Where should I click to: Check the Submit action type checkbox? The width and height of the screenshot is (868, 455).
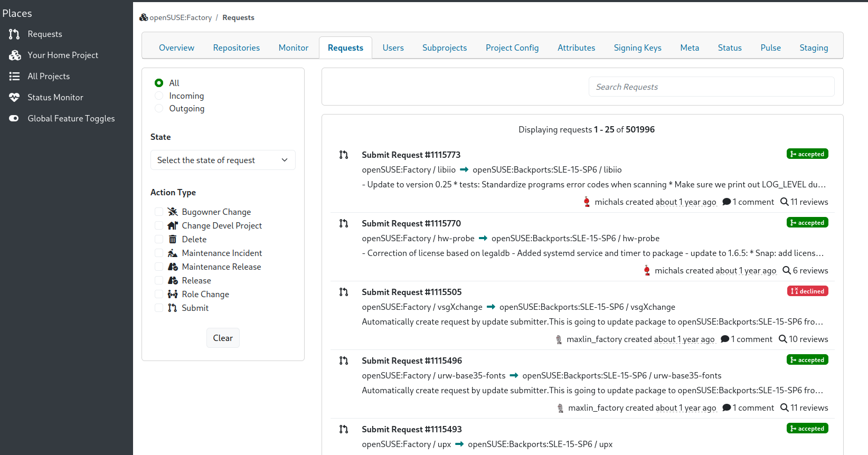[159, 308]
